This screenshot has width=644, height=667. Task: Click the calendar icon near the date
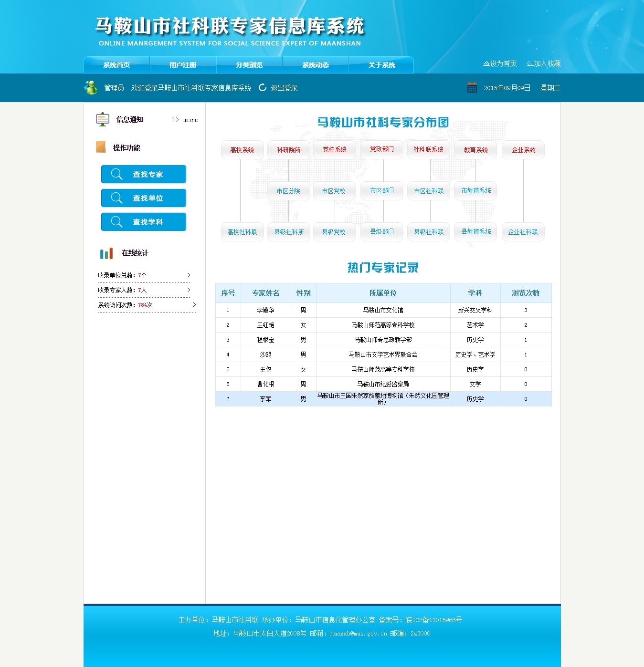click(472, 87)
